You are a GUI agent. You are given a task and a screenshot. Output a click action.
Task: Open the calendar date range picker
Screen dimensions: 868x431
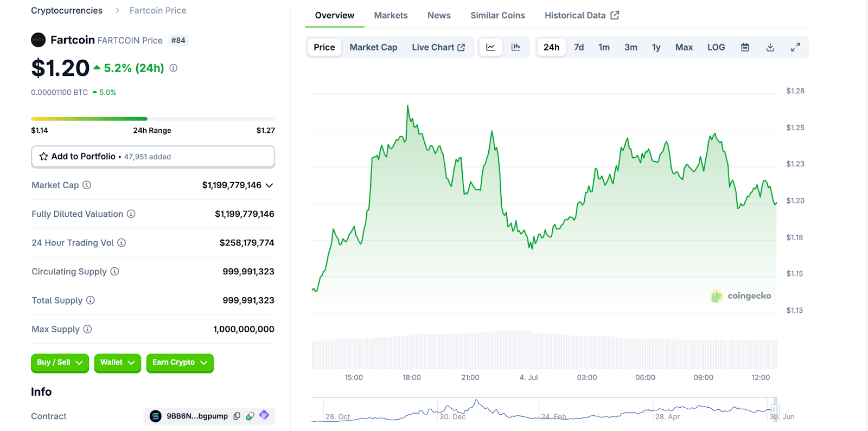point(745,47)
